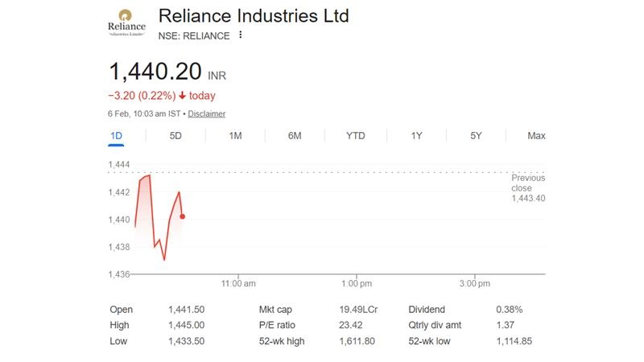644x362 pixels.
Task: Open the 5Y chart tab
Action: (476, 136)
